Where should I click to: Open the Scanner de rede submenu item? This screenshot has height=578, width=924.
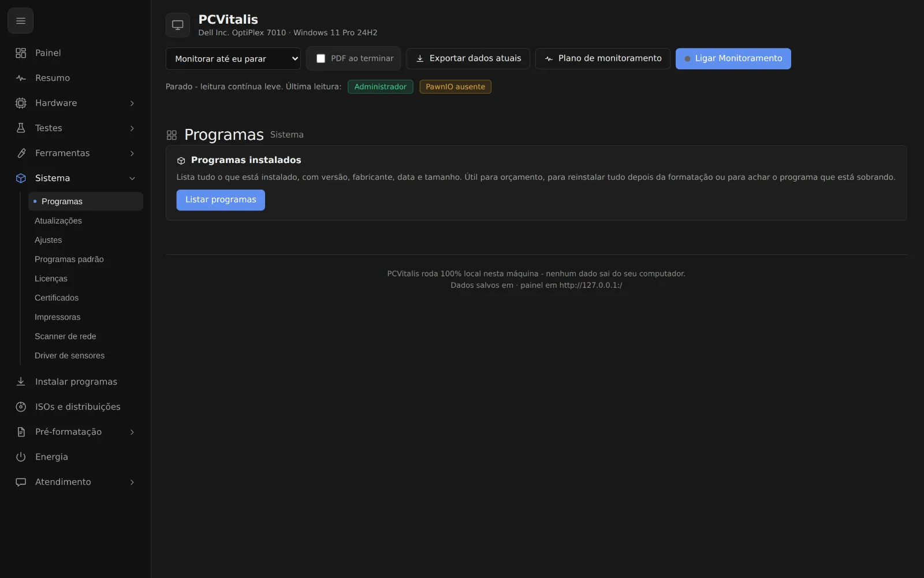(85, 336)
